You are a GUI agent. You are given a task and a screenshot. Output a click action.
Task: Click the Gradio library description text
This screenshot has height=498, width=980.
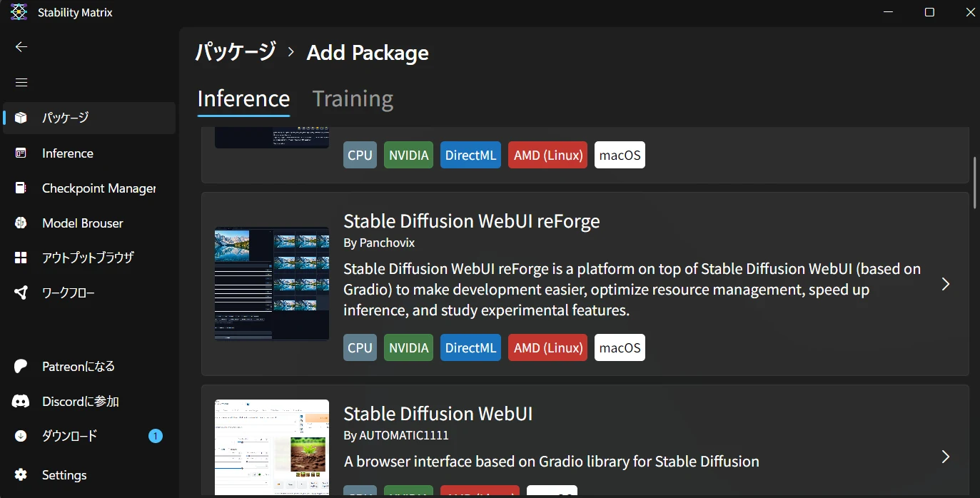552,461
